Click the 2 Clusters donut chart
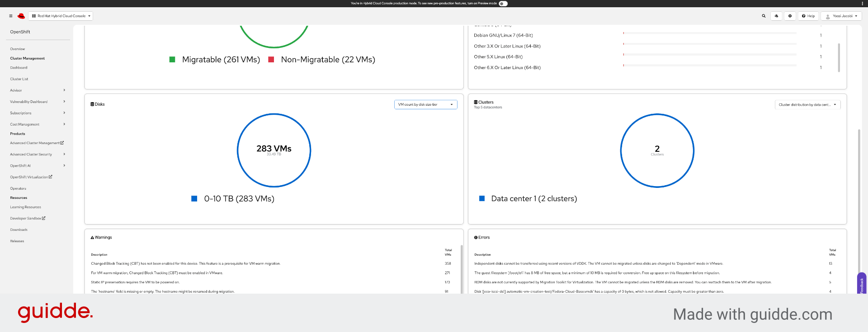 [x=657, y=150]
